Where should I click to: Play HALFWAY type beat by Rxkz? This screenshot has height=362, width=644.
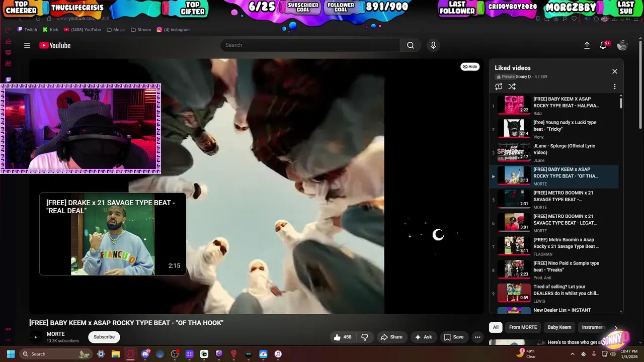[x=553, y=106]
